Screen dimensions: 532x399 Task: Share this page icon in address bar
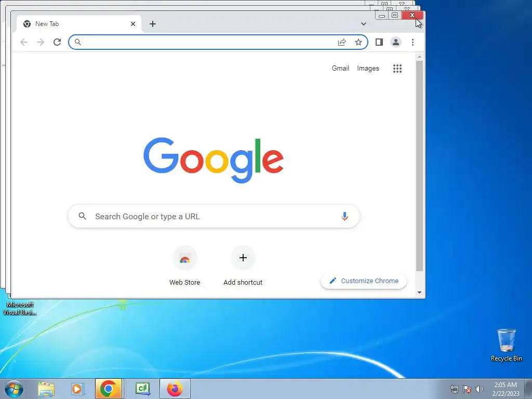342,42
